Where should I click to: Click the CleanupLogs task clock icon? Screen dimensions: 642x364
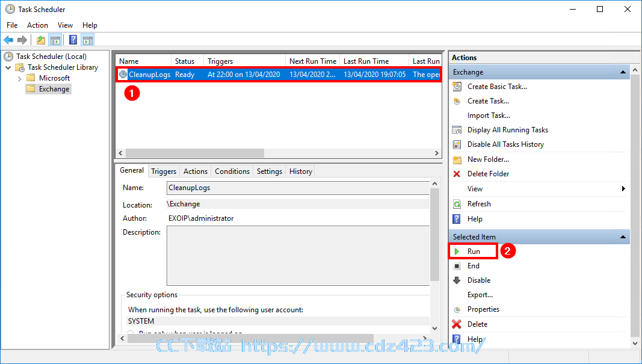(123, 75)
